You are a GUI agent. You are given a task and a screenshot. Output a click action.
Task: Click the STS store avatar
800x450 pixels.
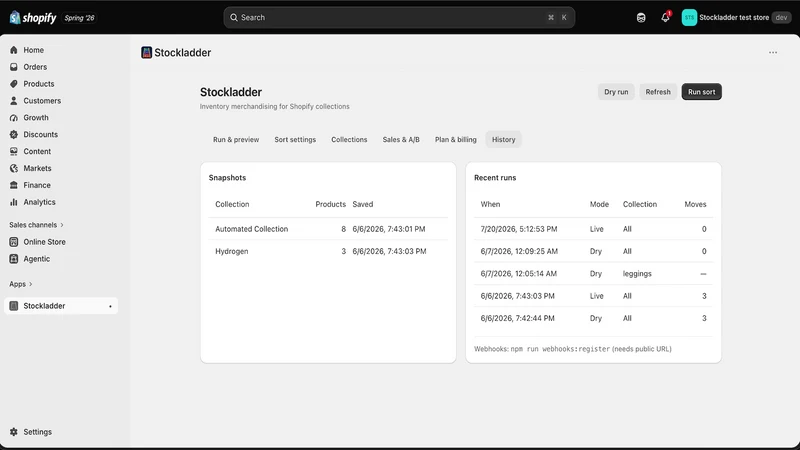689,17
